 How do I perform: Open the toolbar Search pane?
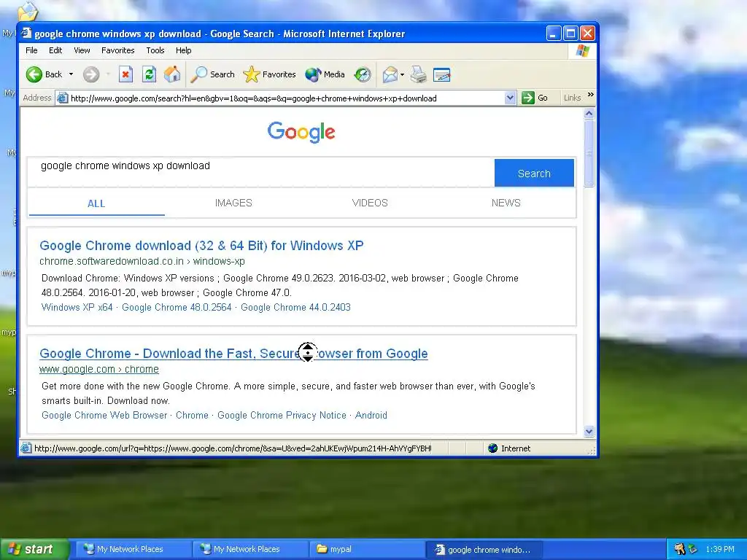[x=212, y=74]
